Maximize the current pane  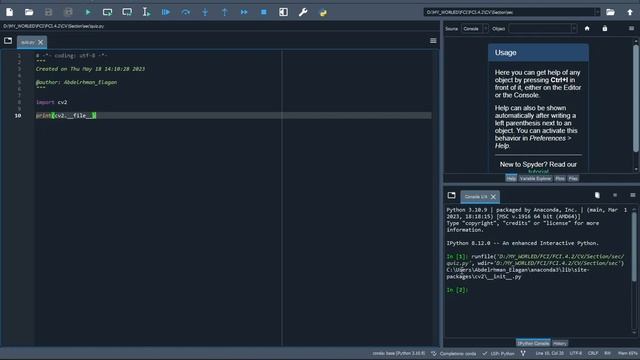point(283,12)
